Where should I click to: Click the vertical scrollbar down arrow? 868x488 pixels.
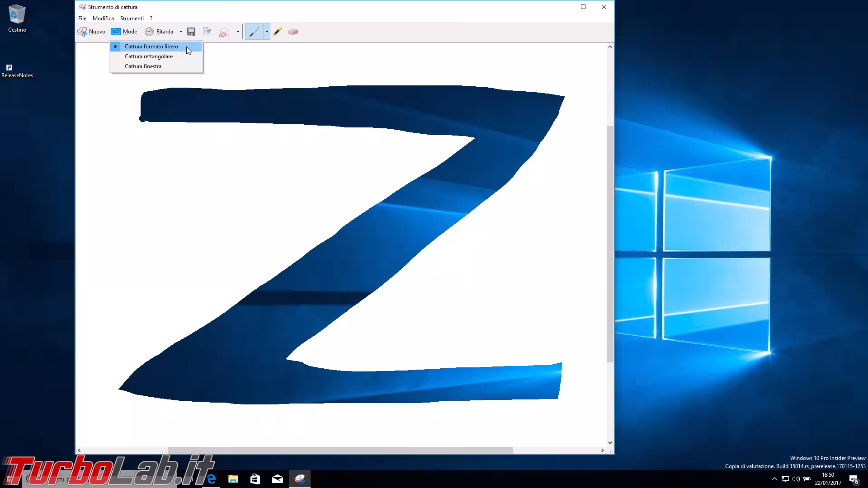(x=610, y=443)
